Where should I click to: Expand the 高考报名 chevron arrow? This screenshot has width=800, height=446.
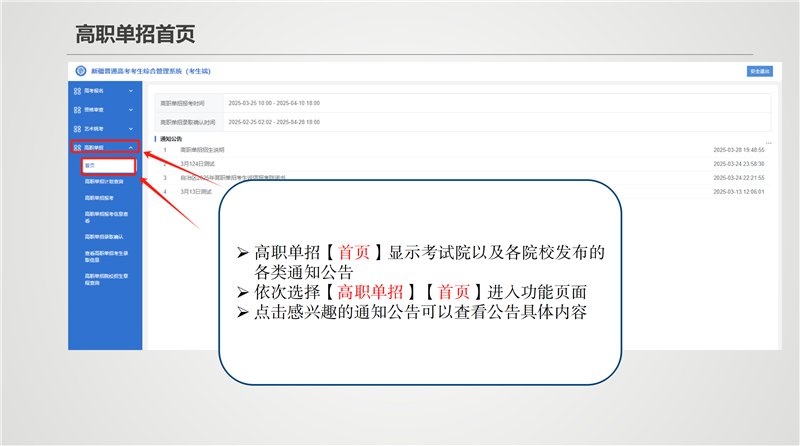tap(133, 91)
